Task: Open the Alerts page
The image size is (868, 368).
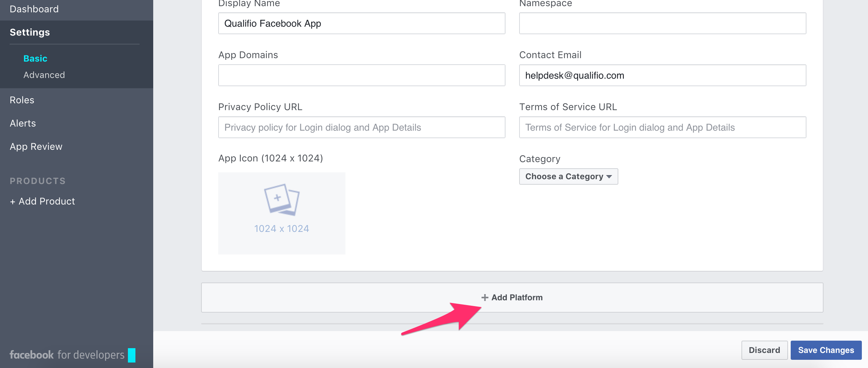Action: [23, 123]
